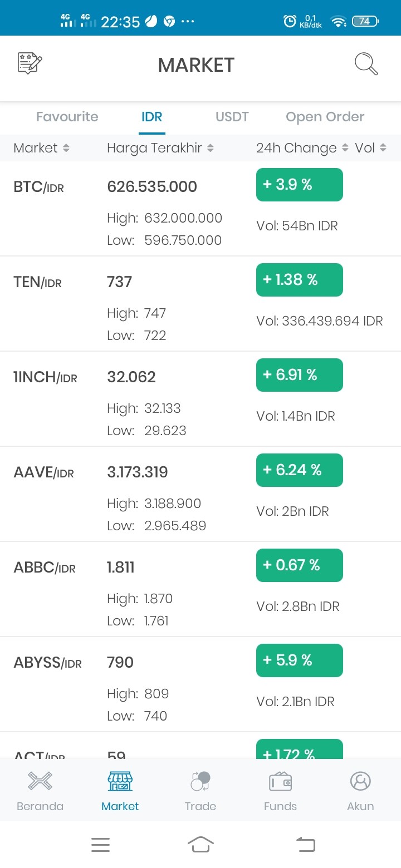This screenshot has height=868, width=401.
Task: Open the Funds wallet icon
Action: point(280,781)
